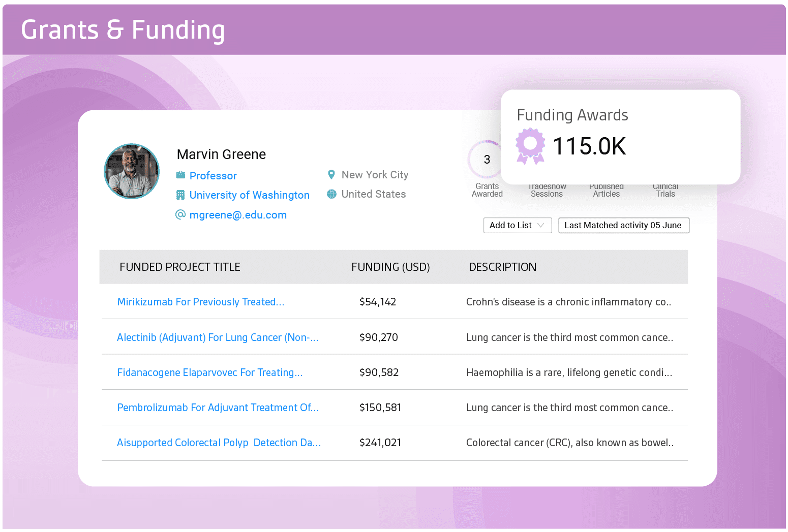Click the Marvin Greene name
788x532 pixels.
[221, 154]
